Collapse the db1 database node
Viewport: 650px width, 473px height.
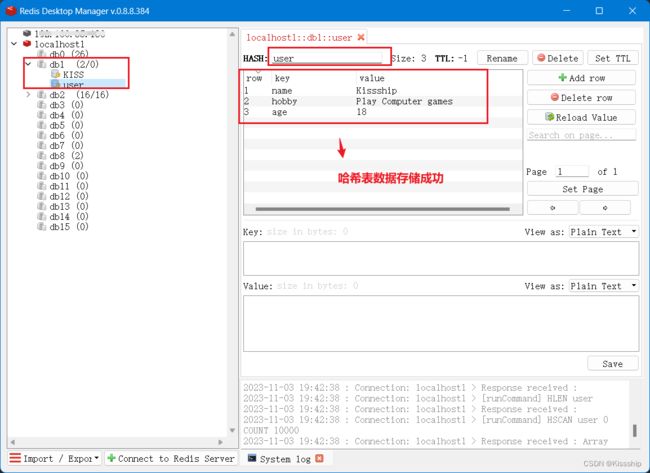coord(28,64)
